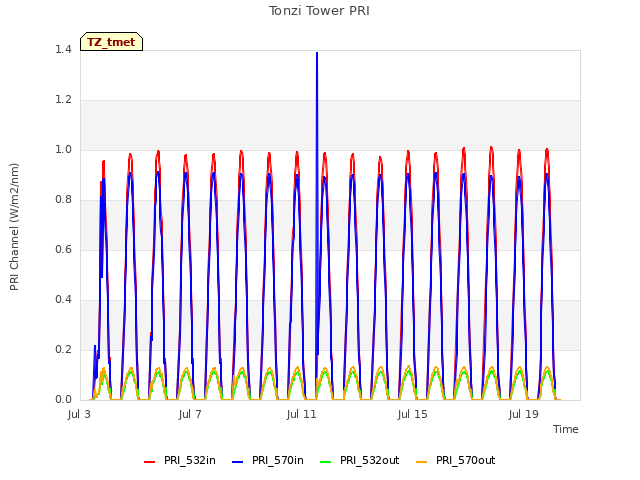Toggle the PRI_532in legend entry
The image size is (640, 480).
180,461
